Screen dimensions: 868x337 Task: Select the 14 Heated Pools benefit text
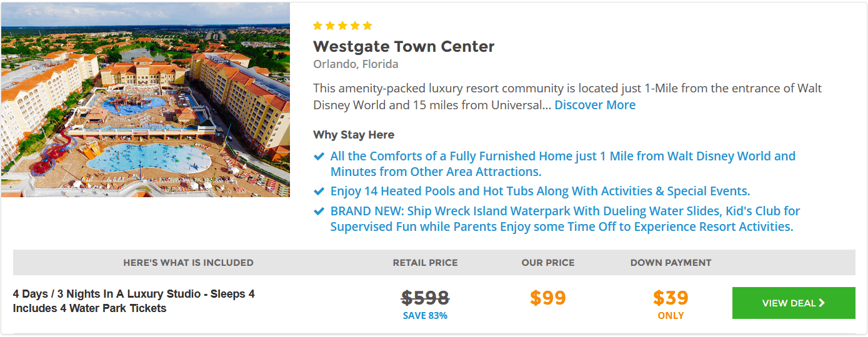[540, 191]
